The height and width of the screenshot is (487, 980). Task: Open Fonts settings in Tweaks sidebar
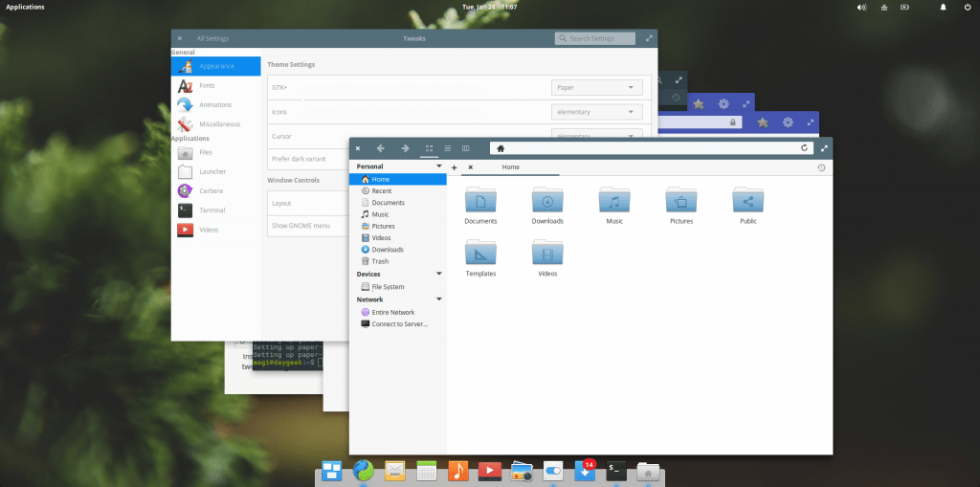point(207,86)
